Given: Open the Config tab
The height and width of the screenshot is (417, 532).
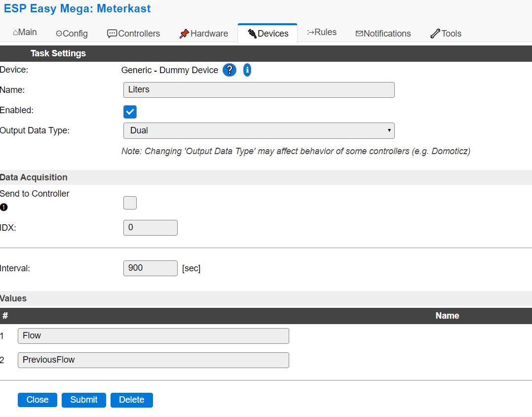Looking at the screenshot, I should click(72, 34).
